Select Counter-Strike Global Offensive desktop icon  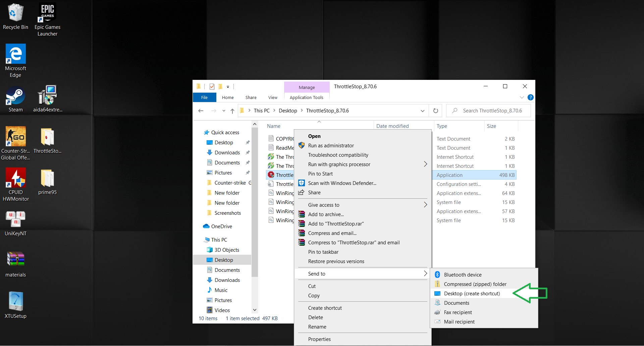(15, 143)
